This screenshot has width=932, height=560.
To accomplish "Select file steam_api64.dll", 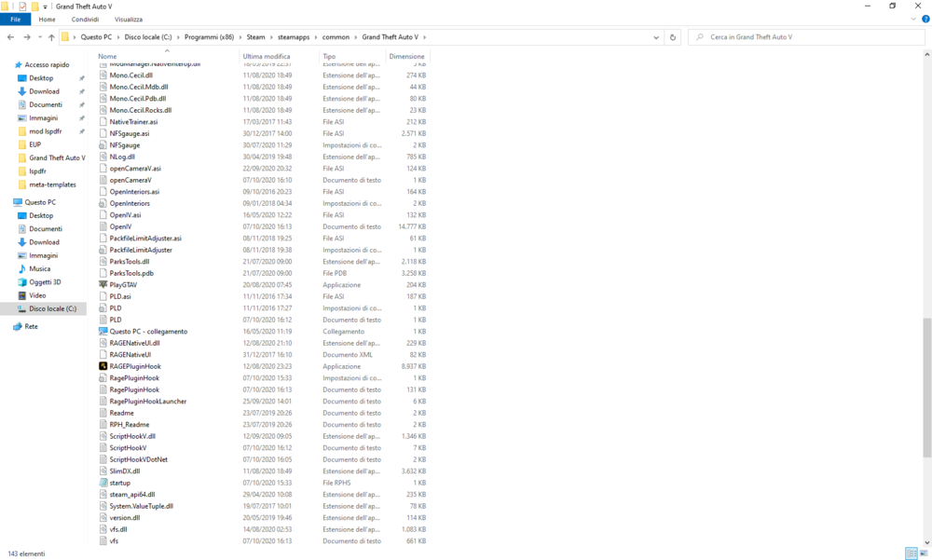I will pyautogui.click(x=132, y=494).
